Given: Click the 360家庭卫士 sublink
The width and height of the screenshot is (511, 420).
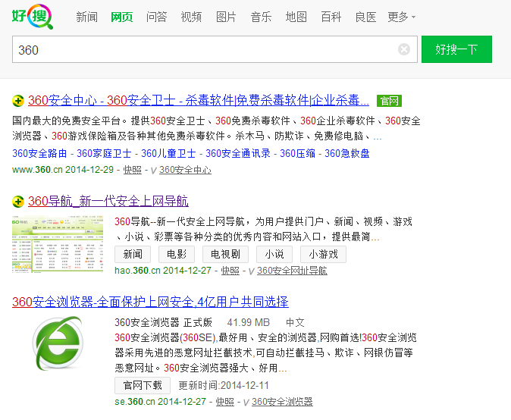Looking at the screenshot, I should coord(104,153).
